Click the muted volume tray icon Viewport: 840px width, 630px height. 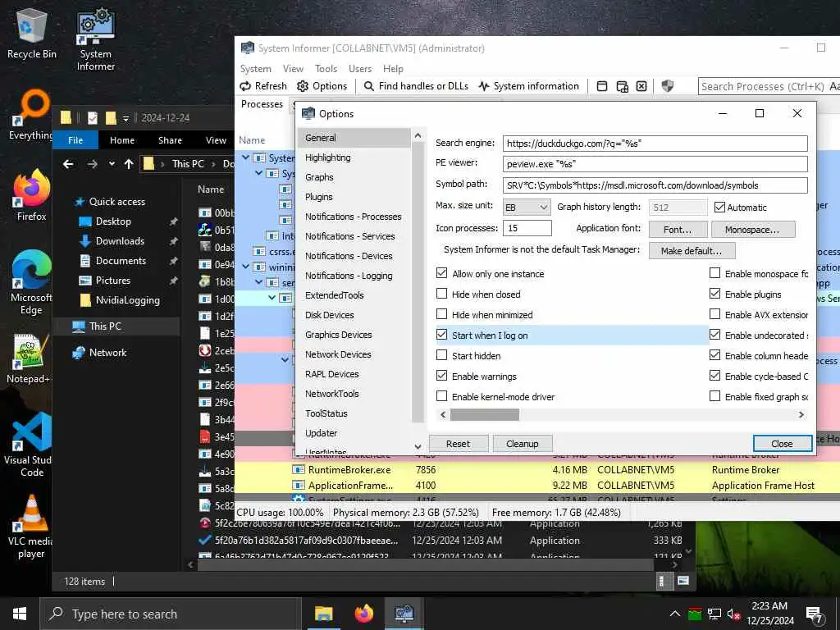[x=733, y=614]
